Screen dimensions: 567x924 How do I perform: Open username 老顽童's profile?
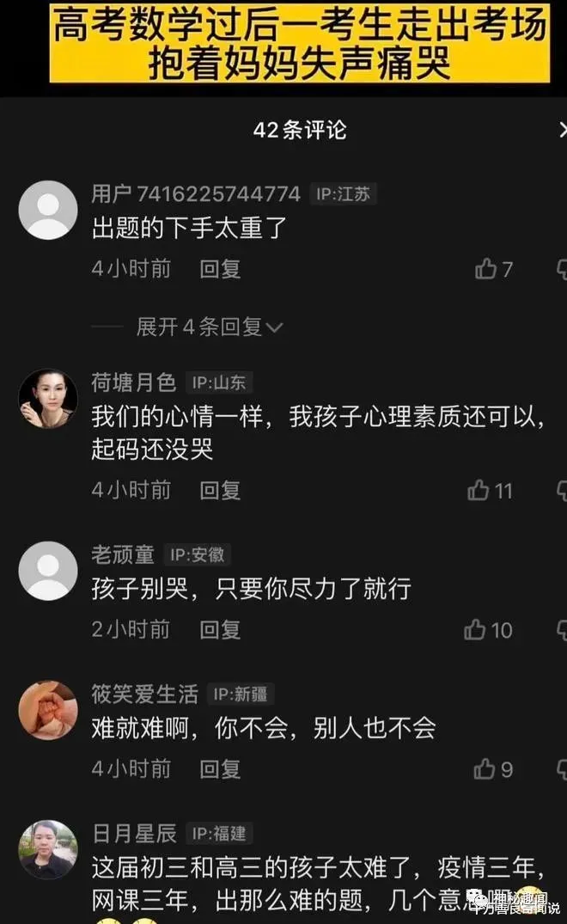[x=123, y=554]
